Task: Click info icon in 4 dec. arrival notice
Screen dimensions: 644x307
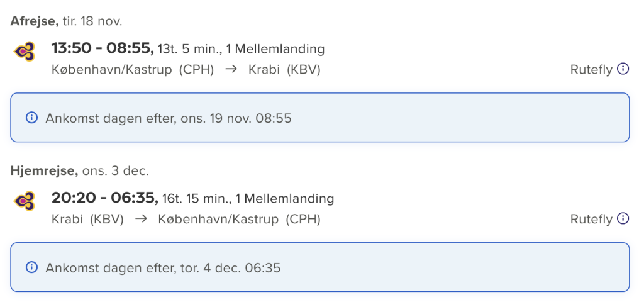Action: pos(31,267)
